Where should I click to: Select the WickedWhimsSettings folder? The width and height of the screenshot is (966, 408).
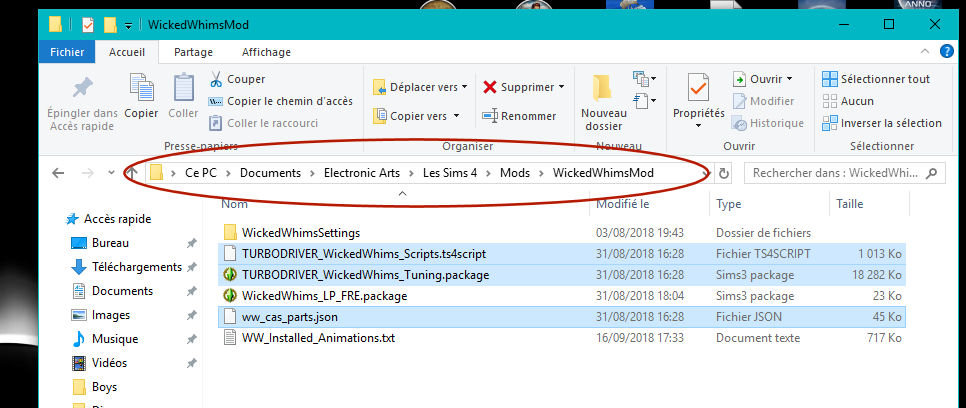click(x=562, y=233)
